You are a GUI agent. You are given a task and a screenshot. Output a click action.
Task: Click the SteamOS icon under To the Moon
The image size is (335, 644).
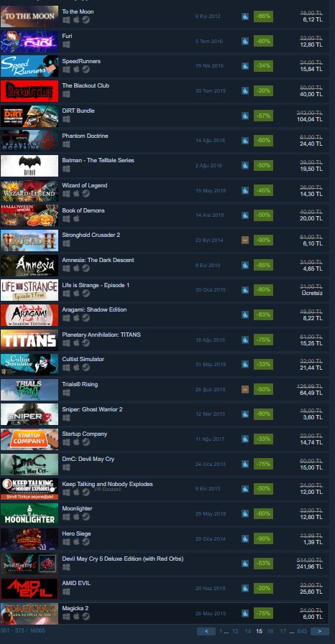pyautogui.click(x=86, y=19)
